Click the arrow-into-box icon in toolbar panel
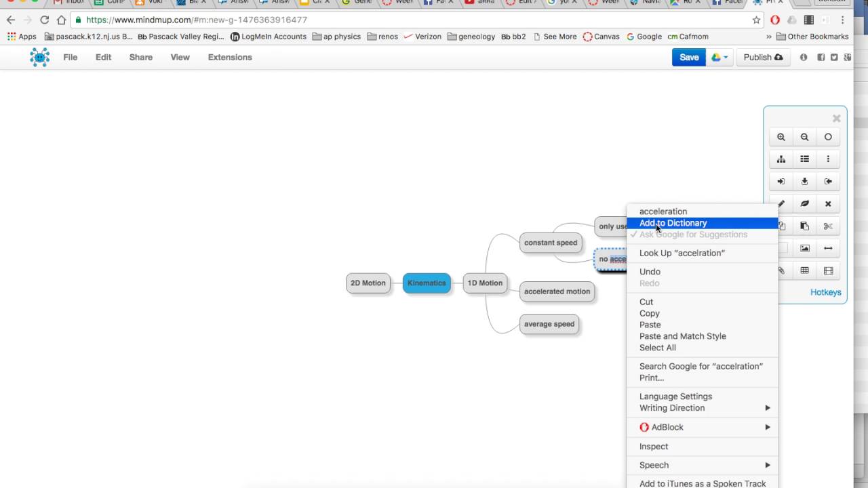The width and height of the screenshot is (868, 488). tap(781, 182)
